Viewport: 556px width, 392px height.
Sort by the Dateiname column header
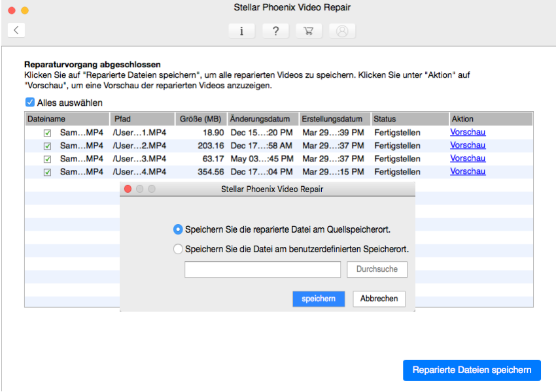[x=67, y=119]
